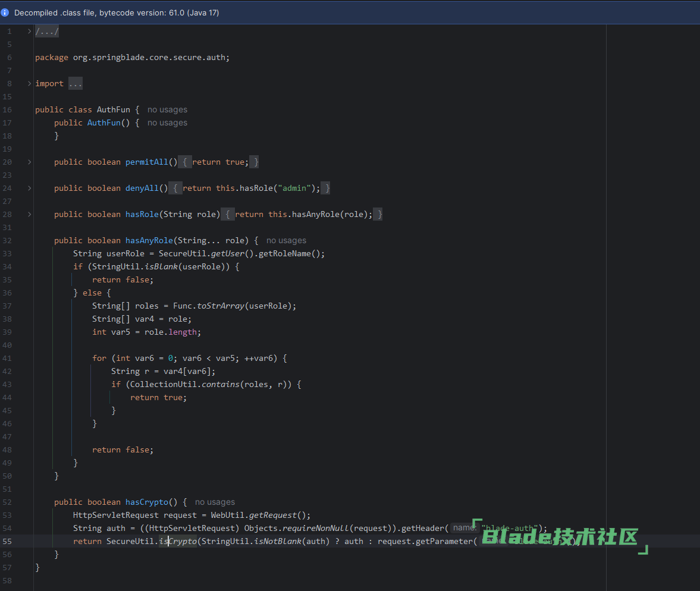The width and height of the screenshot is (700, 591).
Task: Expand the hasRole method gutter chevron
Action: click(30, 215)
